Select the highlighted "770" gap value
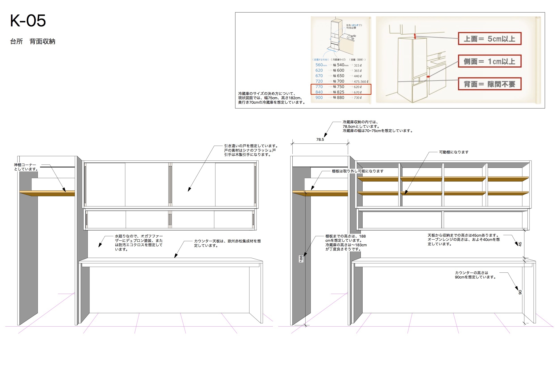The height and width of the screenshot is (392, 555). tap(319, 87)
